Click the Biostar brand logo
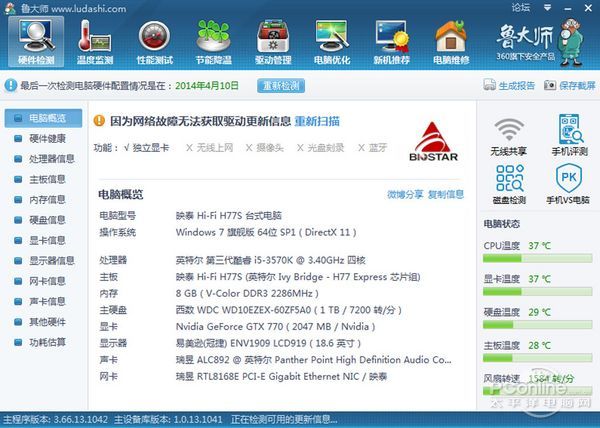This screenshot has width=600, height=428. point(433,142)
